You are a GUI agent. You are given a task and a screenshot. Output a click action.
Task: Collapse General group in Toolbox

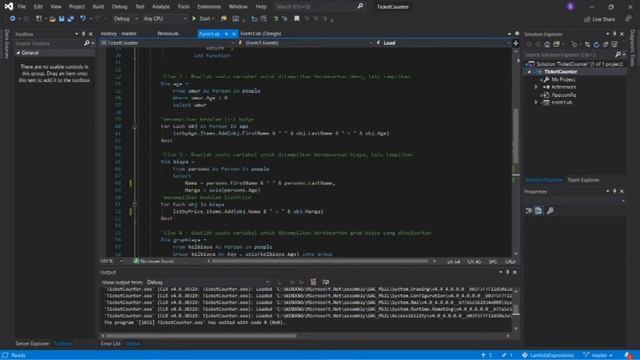[x=18, y=53]
